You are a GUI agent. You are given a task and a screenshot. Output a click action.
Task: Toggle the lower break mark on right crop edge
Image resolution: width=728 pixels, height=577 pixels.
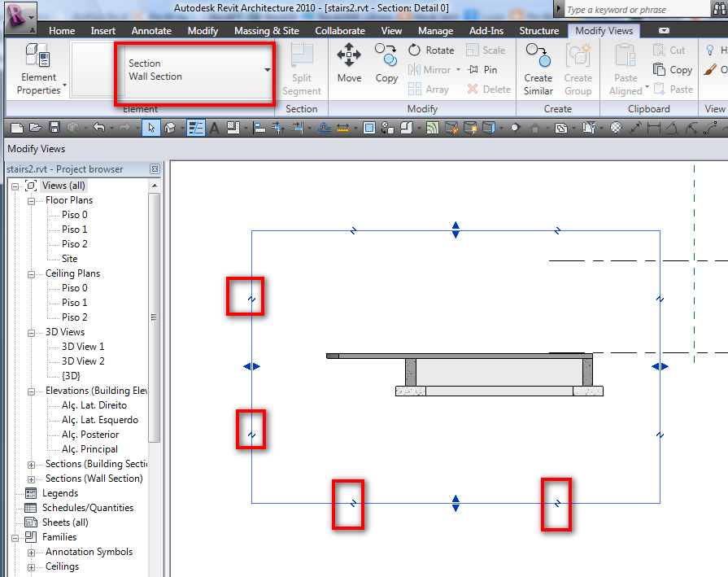[x=660, y=435]
